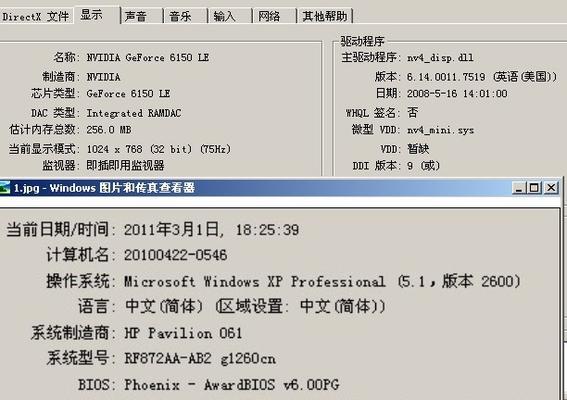The height and width of the screenshot is (400, 567).
Task: Click main driver nv4_disp.dll
Action: tap(440, 58)
